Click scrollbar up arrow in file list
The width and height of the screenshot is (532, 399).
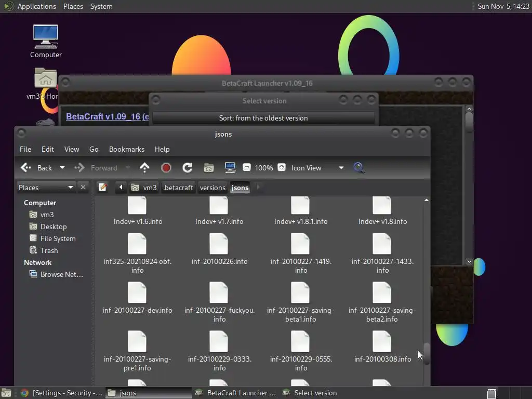pyautogui.click(x=427, y=200)
